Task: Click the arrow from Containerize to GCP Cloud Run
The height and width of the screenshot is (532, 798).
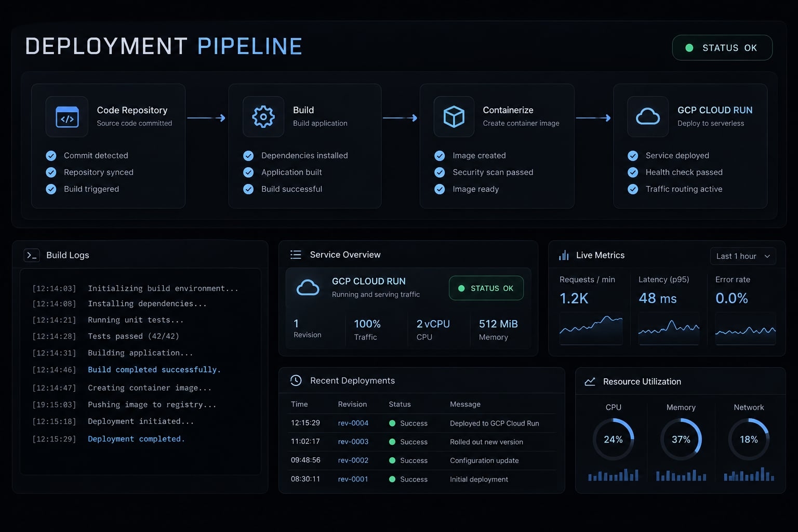Action: 593,118
